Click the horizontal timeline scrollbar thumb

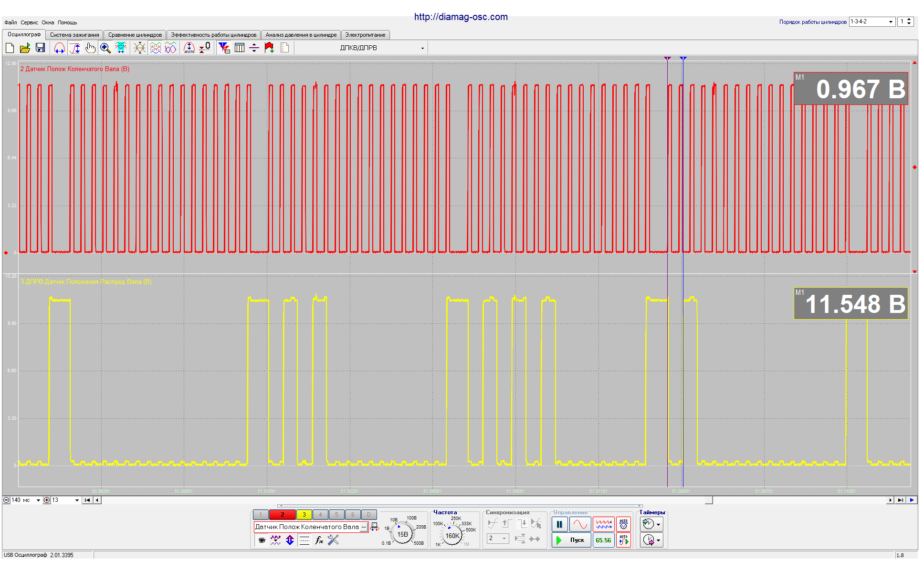(709, 500)
